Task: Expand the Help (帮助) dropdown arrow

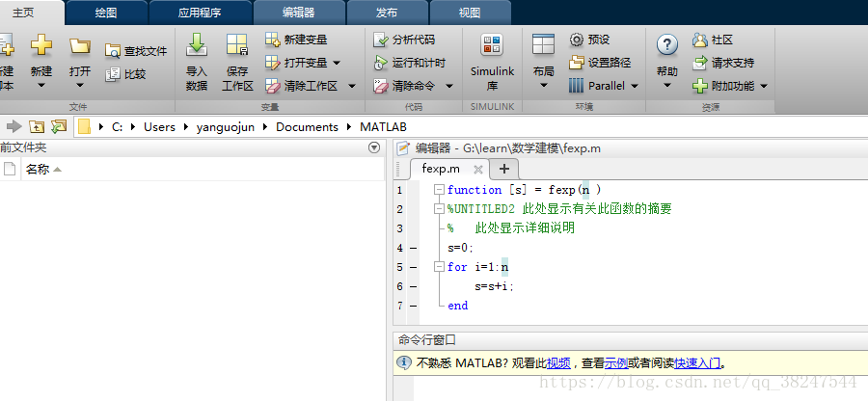Action: click(667, 86)
